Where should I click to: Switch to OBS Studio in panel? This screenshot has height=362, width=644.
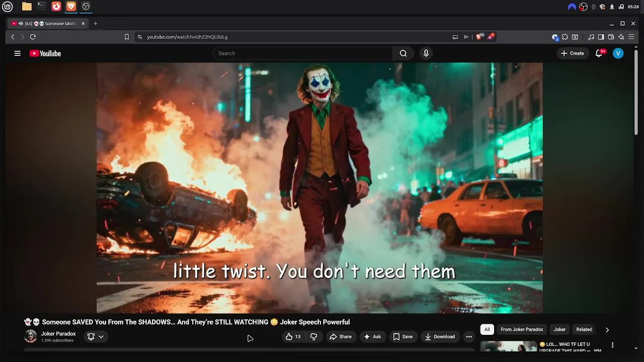[x=86, y=7]
